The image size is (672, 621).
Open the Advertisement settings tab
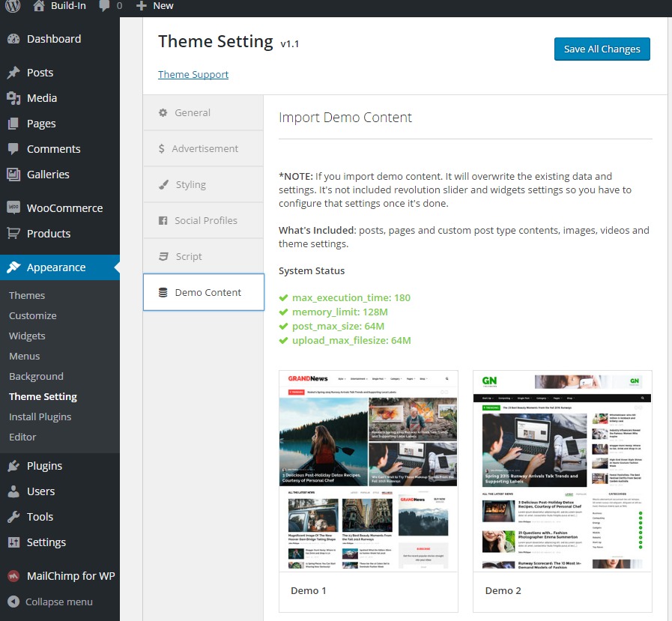204,149
